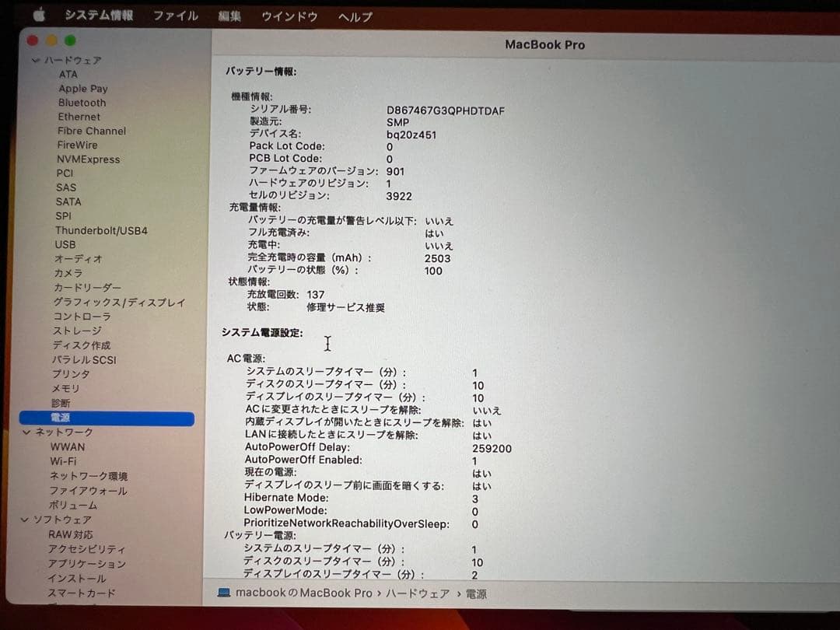Open the 編集 menu
This screenshot has width=840, height=630.
(x=229, y=14)
